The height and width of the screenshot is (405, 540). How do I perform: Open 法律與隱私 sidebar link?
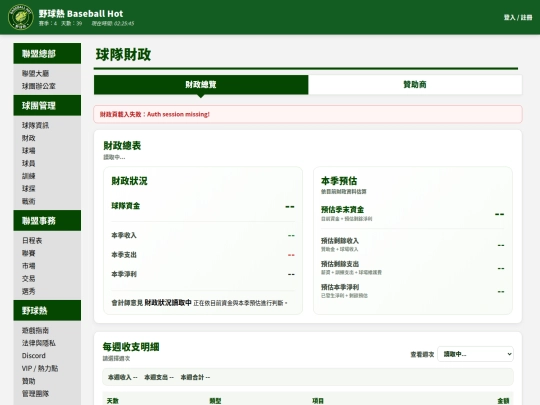39,343
